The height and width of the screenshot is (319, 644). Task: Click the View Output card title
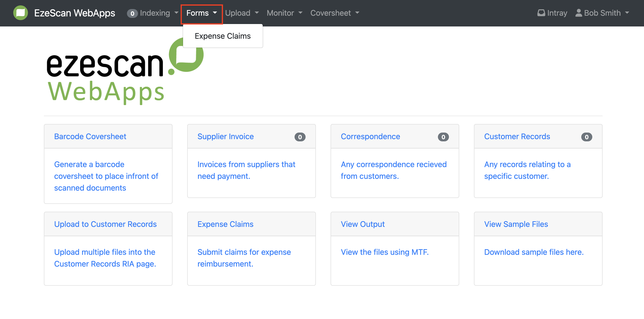click(362, 224)
